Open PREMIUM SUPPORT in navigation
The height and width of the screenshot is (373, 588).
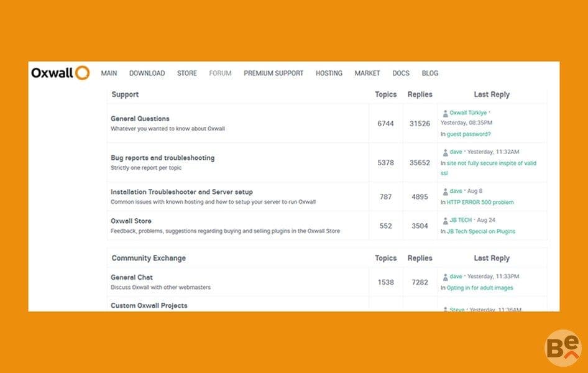pos(273,73)
